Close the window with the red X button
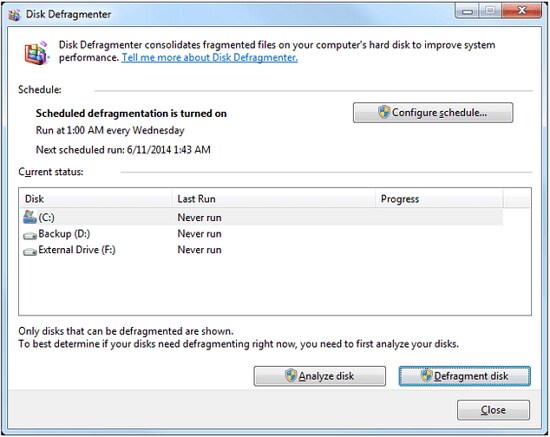 [x=522, y=11]
